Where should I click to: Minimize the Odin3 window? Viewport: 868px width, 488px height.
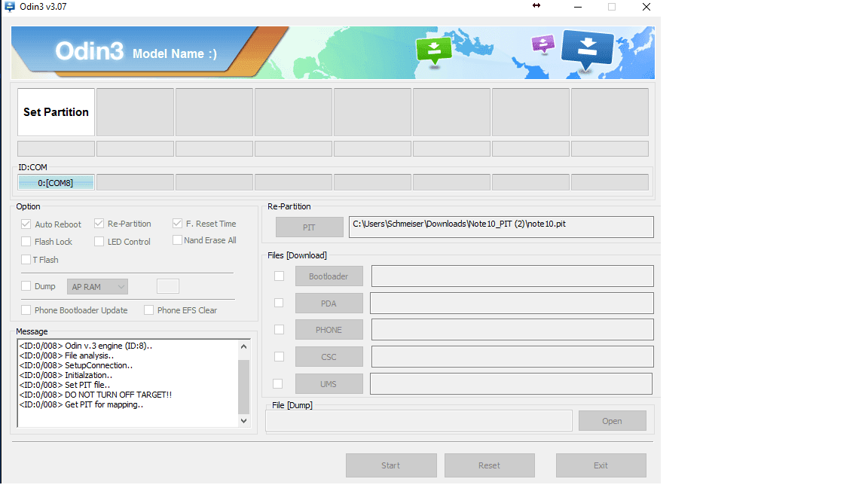click(x=577, y=7)
